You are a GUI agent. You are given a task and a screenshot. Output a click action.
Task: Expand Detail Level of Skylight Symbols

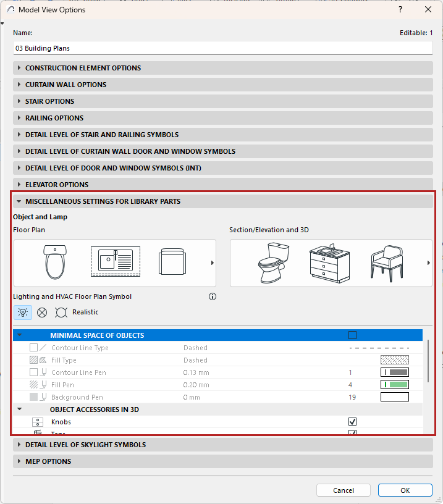[x=223, y=445]
